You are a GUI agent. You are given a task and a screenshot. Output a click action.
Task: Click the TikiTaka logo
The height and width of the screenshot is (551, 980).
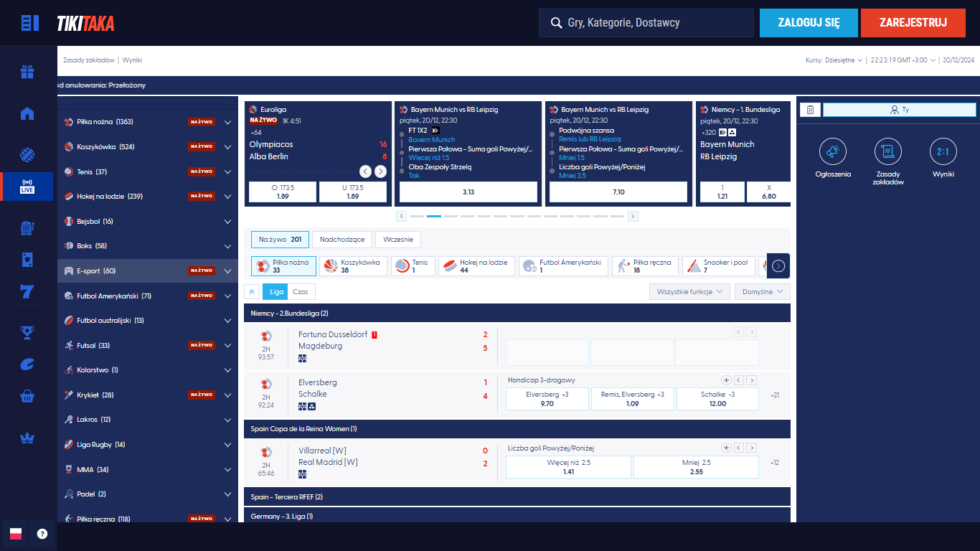pyautogui.click(x=85, y=24)
